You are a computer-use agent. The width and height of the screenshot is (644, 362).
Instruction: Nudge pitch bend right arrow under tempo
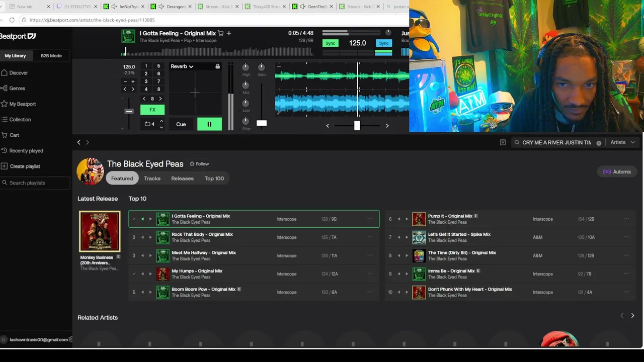coord(133,89)
